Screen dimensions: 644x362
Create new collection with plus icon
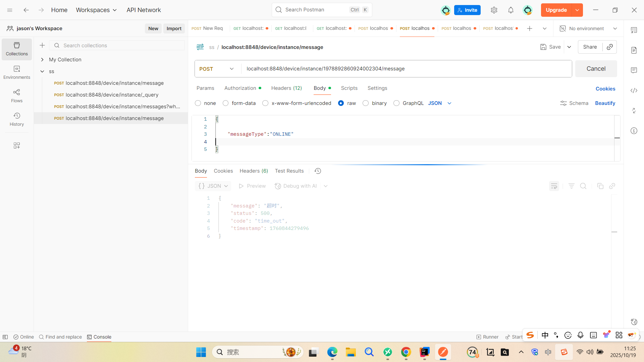42,45
